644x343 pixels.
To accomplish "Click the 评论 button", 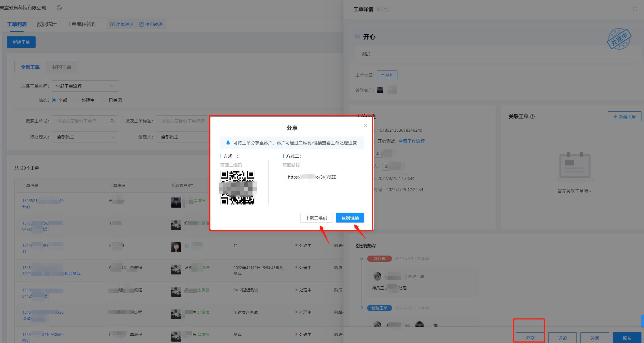I will pos(562,338).
